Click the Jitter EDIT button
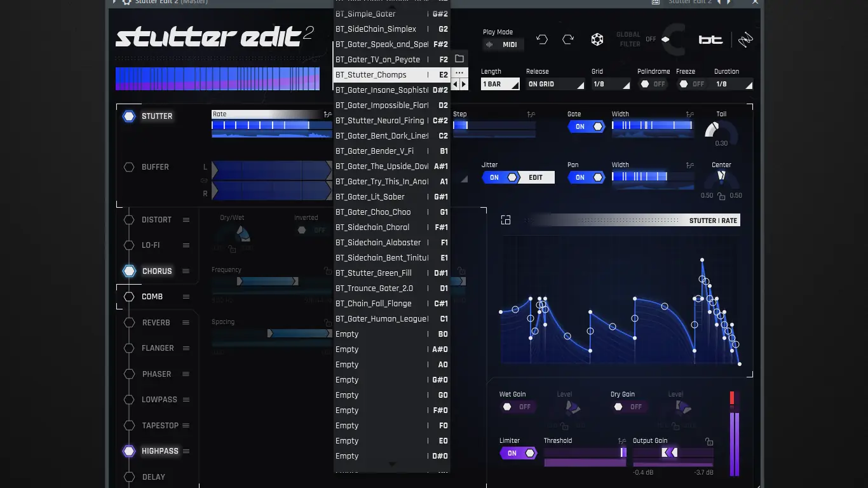Image resolution: width=868 pixels, height=488 pixels. click(x=536, y=177)
